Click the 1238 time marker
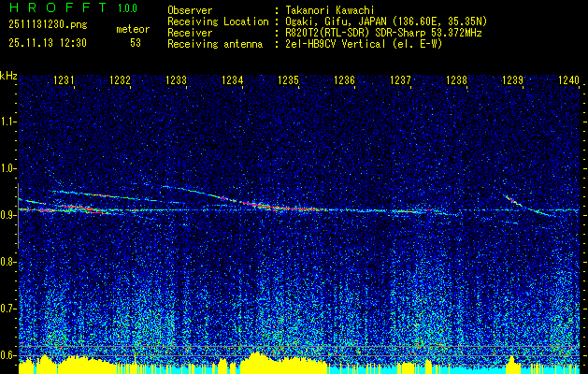 [457, 79]
